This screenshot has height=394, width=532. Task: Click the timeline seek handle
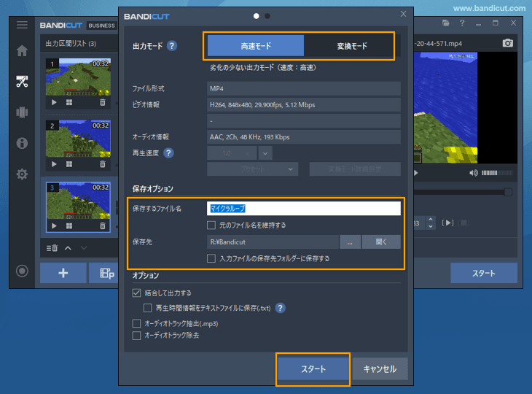point(508,192)
